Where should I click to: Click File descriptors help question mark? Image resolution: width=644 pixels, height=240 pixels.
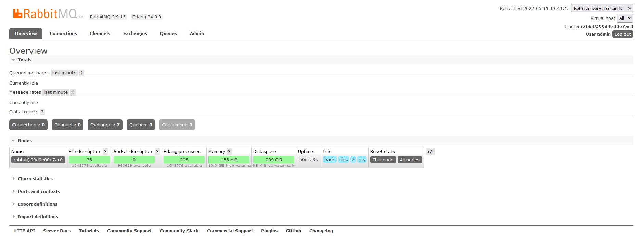tap(105, 152)
